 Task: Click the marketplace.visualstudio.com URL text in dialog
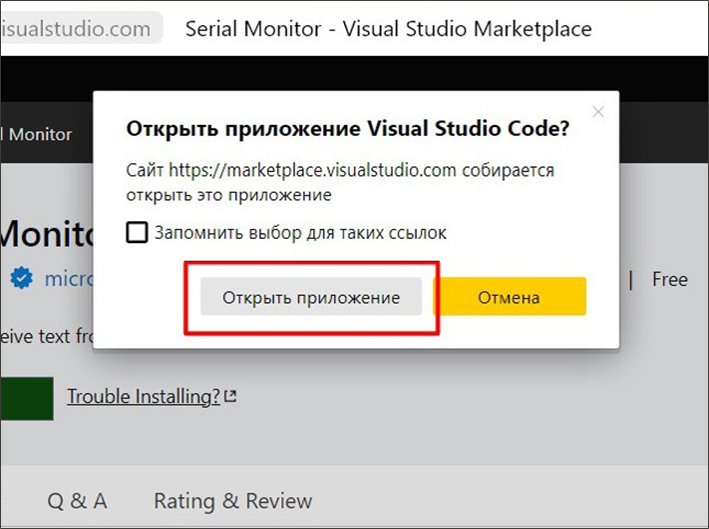click(312, 170)
